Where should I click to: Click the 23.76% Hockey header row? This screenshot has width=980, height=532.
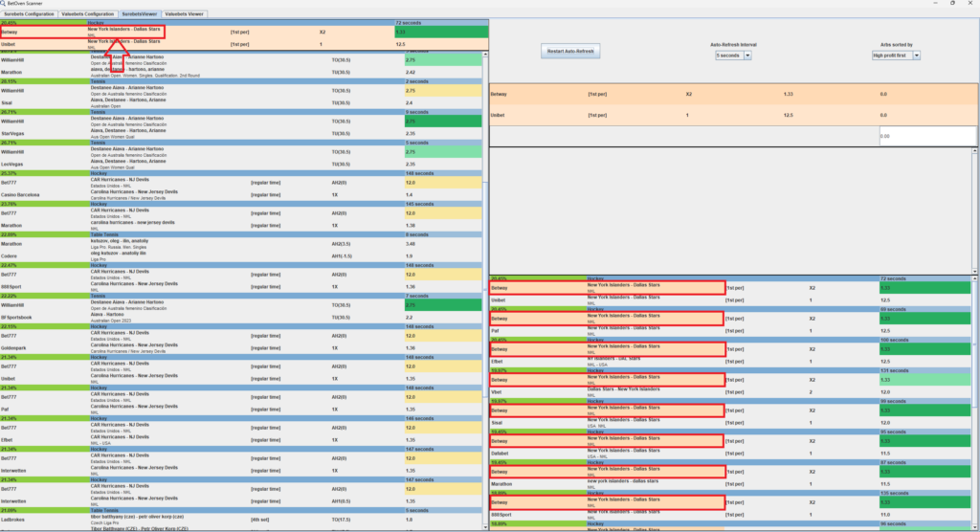pyautogui.click(x=241, y=204)
